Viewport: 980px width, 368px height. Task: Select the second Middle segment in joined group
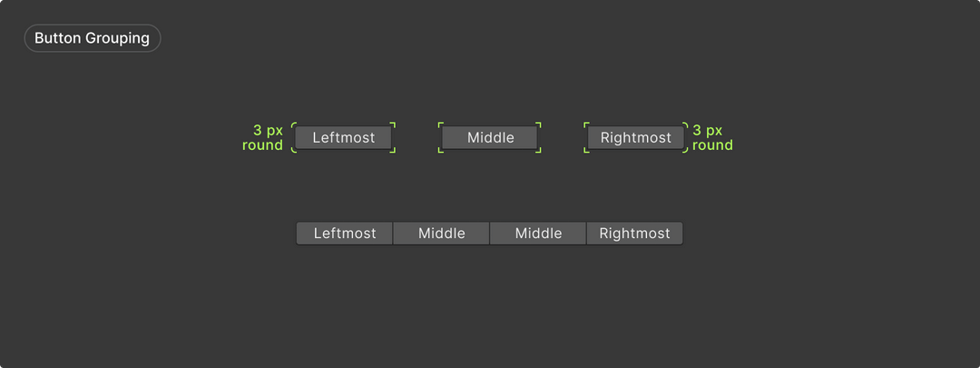[x=538, y=234]
